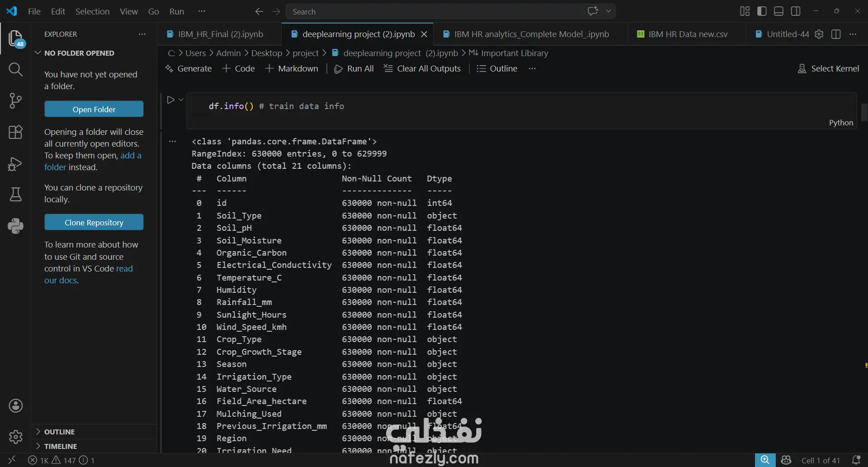Open the Edit menu
This screenshot has width=868, height=467.
click(58, 11)
